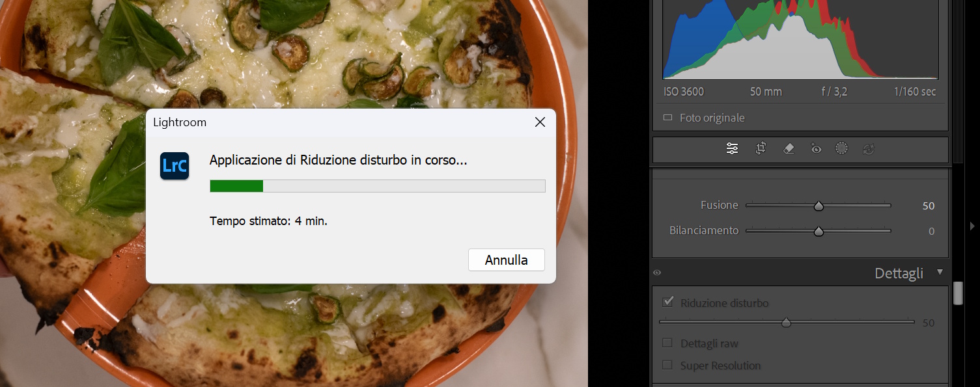Collapse the Dettagli panel triangle
The height and width of the screenshot is (387, 980).
click(940, 273)
